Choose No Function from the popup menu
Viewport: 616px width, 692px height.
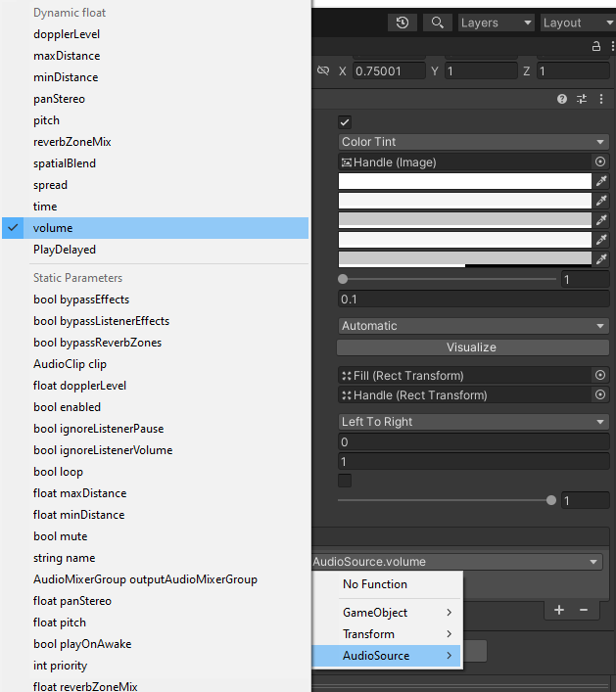(x=375, y=584)
